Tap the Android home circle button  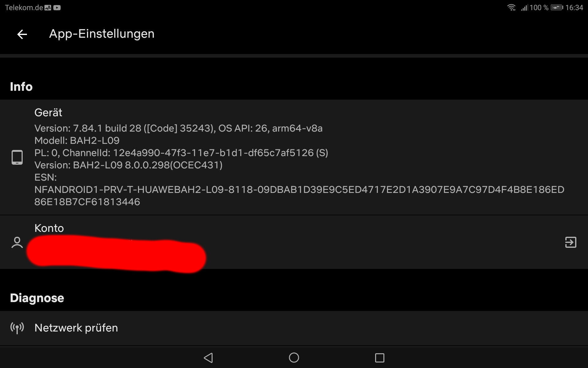(x=294, y=358)
